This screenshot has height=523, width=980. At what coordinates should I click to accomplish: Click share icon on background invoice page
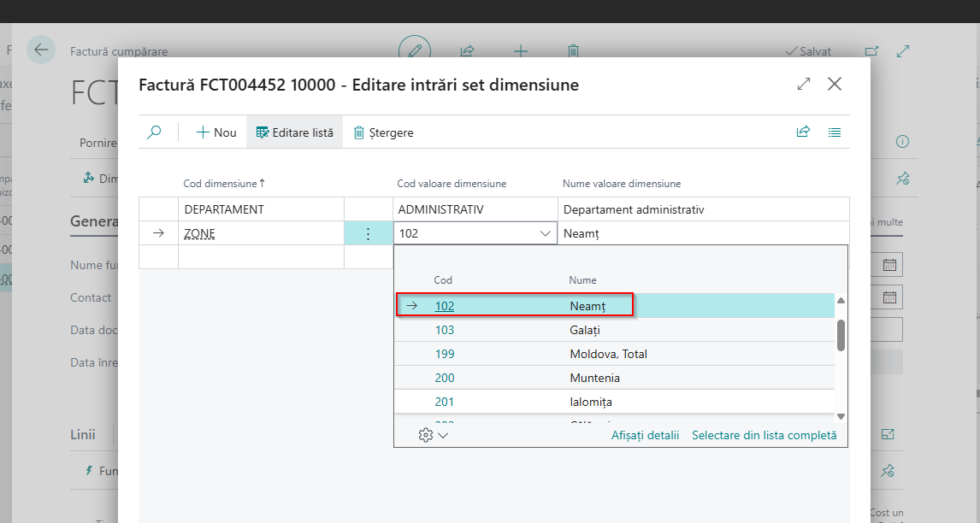click(x=467, y=50)
